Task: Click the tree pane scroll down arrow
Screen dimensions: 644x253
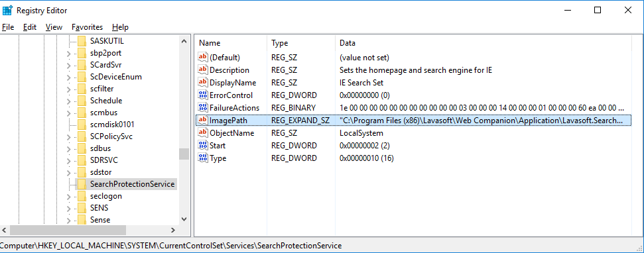Action: click(184, 219)
